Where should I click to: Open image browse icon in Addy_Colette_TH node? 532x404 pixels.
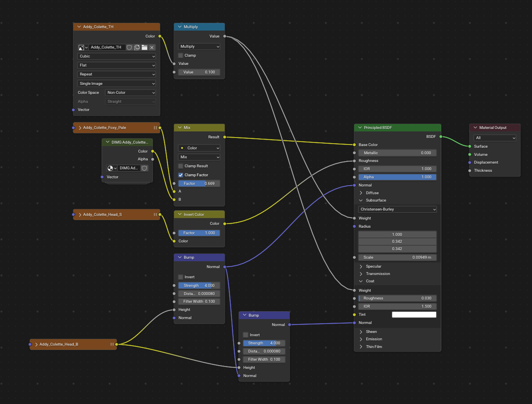click(x=83, y=47)
